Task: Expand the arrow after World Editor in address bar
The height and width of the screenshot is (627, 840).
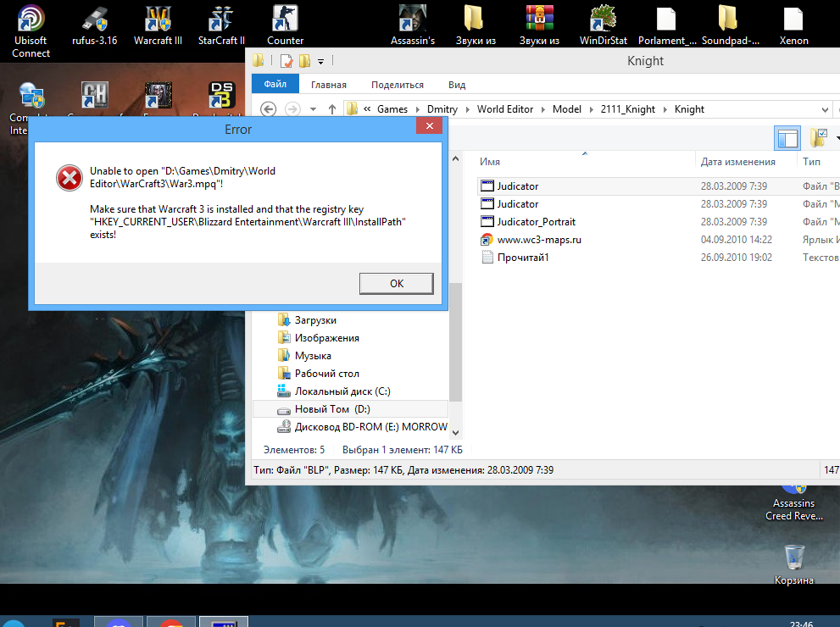Action: 543,109
